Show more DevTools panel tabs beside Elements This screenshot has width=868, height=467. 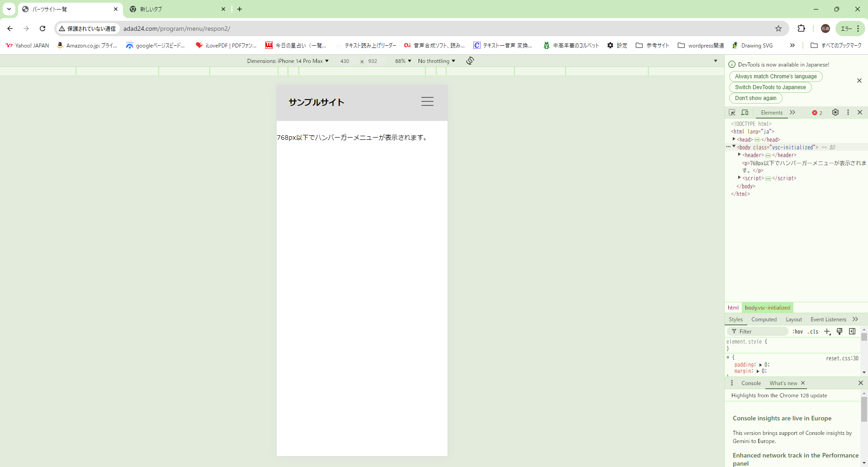pos(793,112)
